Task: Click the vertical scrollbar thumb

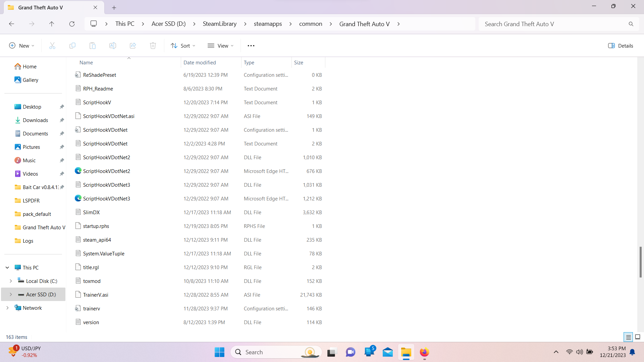Action: (x=640, y=262)
